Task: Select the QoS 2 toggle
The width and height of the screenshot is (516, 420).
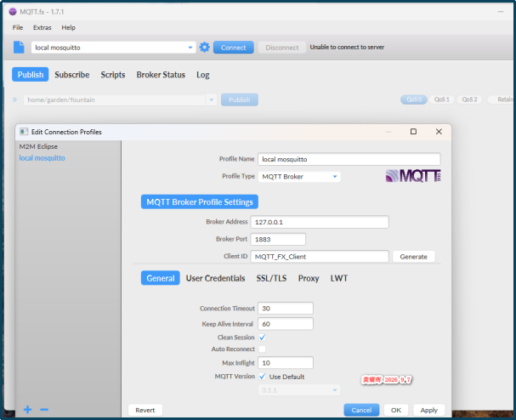Action: 469,99
